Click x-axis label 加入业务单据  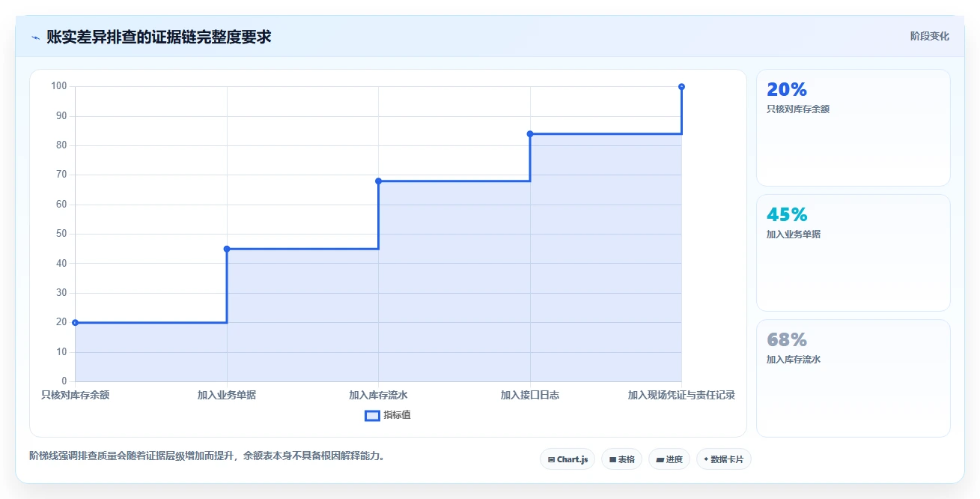227,395
